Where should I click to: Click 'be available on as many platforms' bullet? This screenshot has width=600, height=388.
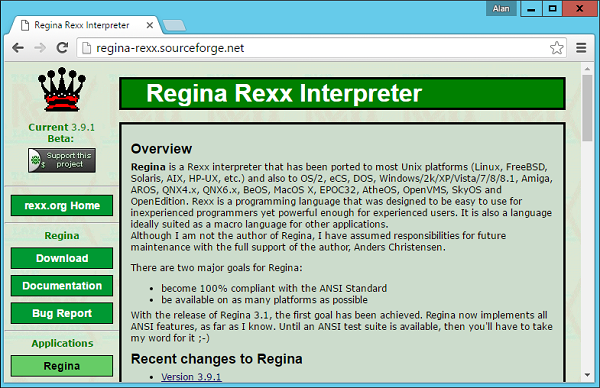(264, 300)
